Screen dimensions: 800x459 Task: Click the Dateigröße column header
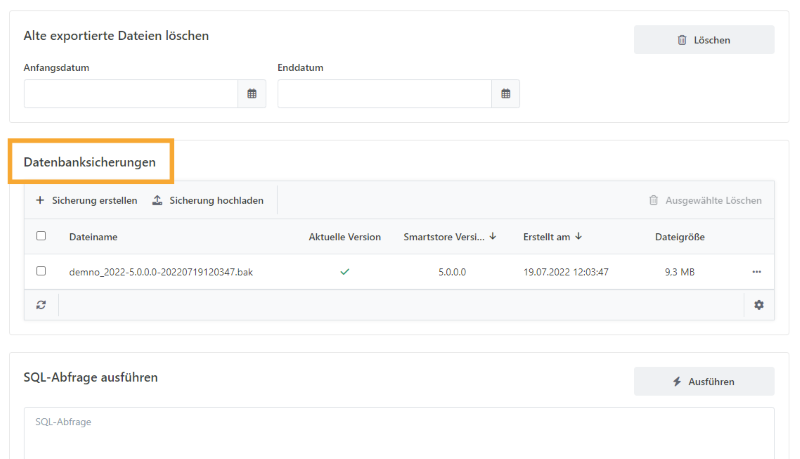[x=679, y=237]
